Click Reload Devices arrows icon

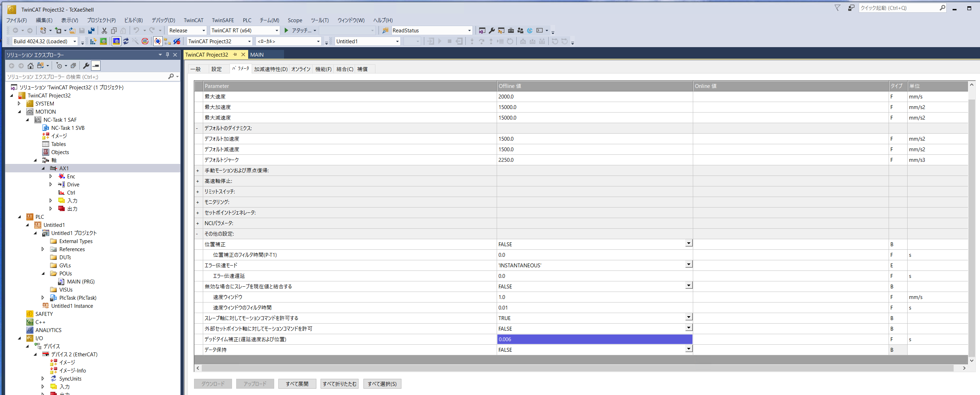(126, 42)
